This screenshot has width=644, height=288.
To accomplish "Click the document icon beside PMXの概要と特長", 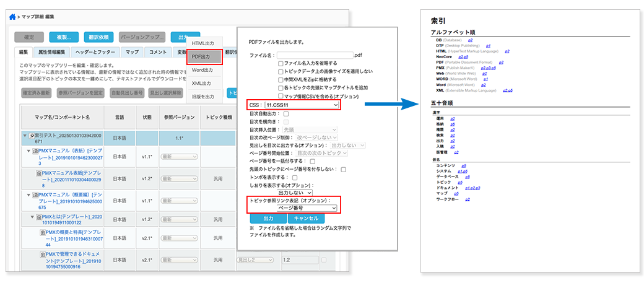I will click(43, 232).
